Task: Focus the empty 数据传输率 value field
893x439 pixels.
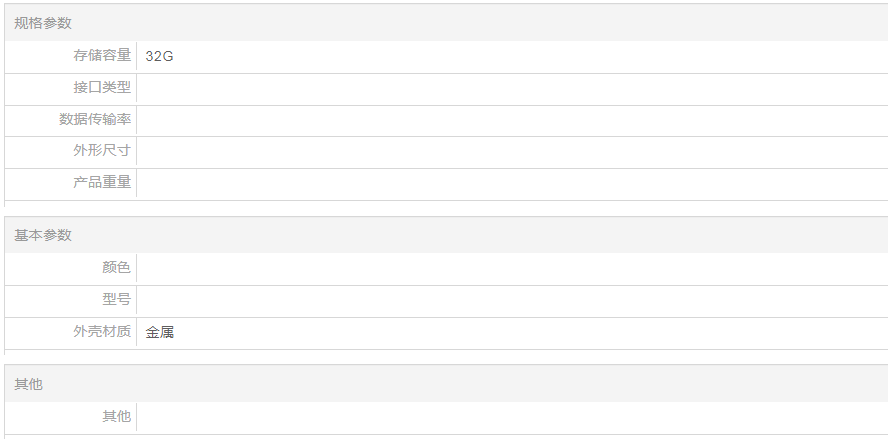Action: [x=510, y=120]
